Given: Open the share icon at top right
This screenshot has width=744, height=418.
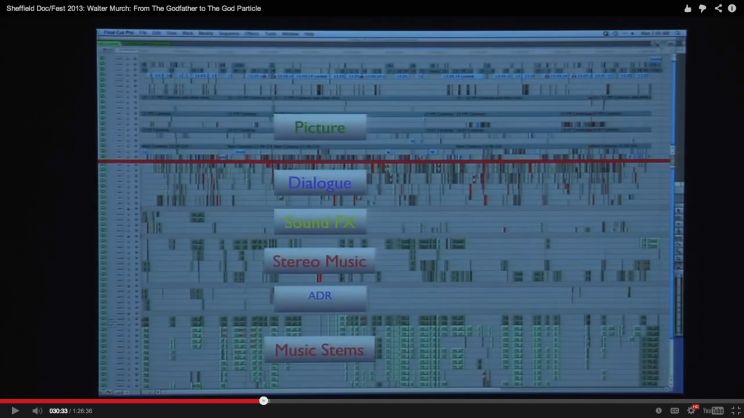Looking at the screenshot, I should (x=718, y=7).
